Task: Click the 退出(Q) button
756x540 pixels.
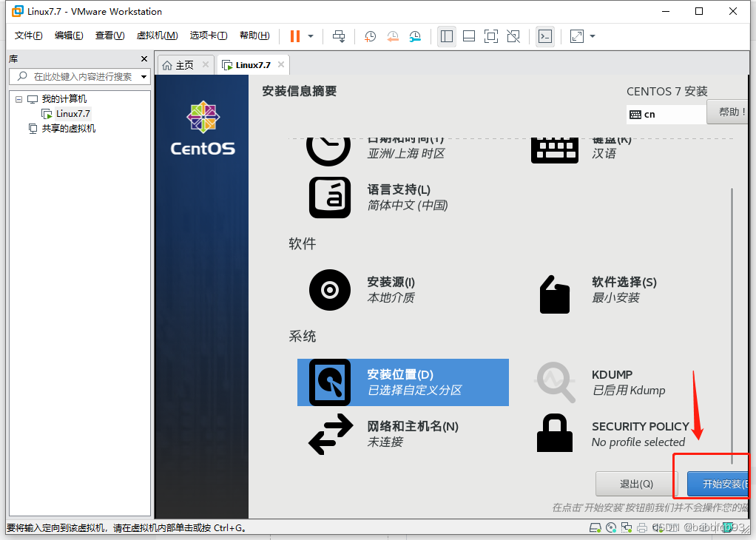Action: [636, 484]
